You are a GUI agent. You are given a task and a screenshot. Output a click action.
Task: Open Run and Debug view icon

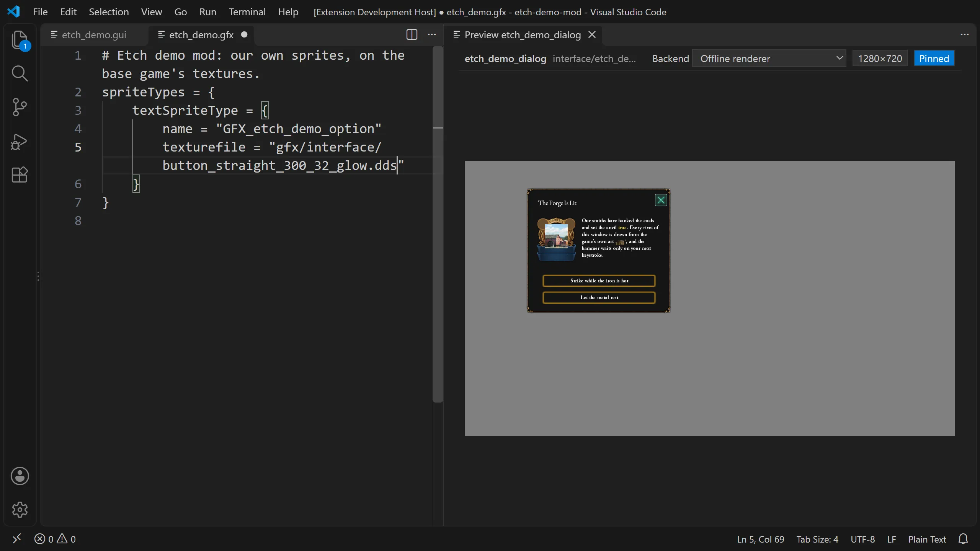pyautogui.click(x=20, y=141)
